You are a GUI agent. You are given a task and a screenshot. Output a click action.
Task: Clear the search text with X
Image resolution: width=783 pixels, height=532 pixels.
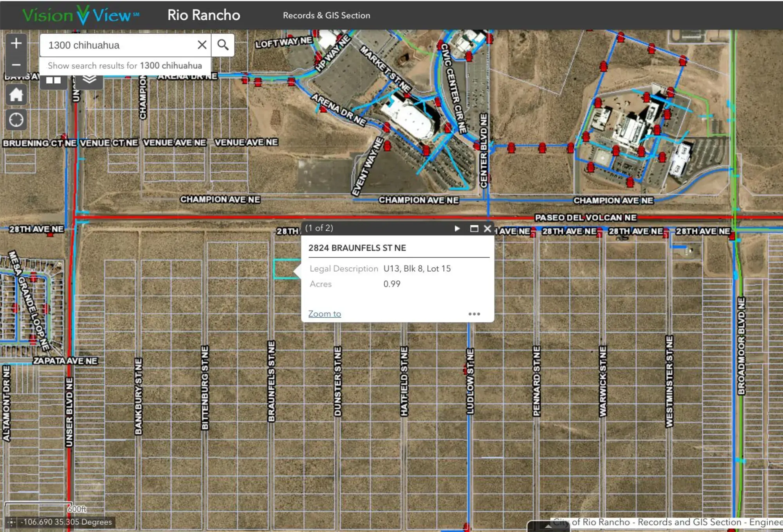pyautogui.click(x=202, y=45)
